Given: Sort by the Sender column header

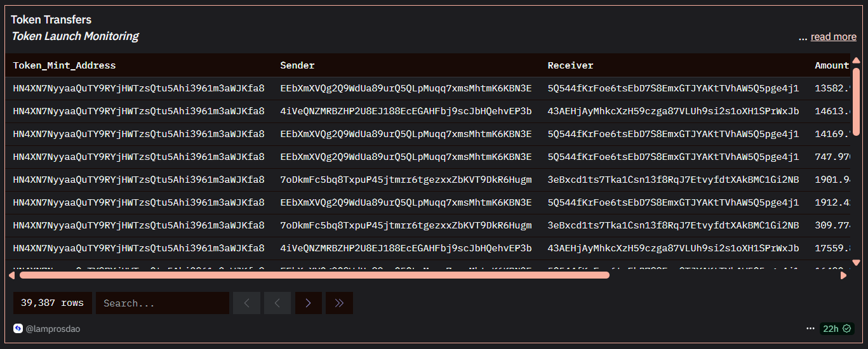Looking at the screenshot, I should click(x=297, y=65).
